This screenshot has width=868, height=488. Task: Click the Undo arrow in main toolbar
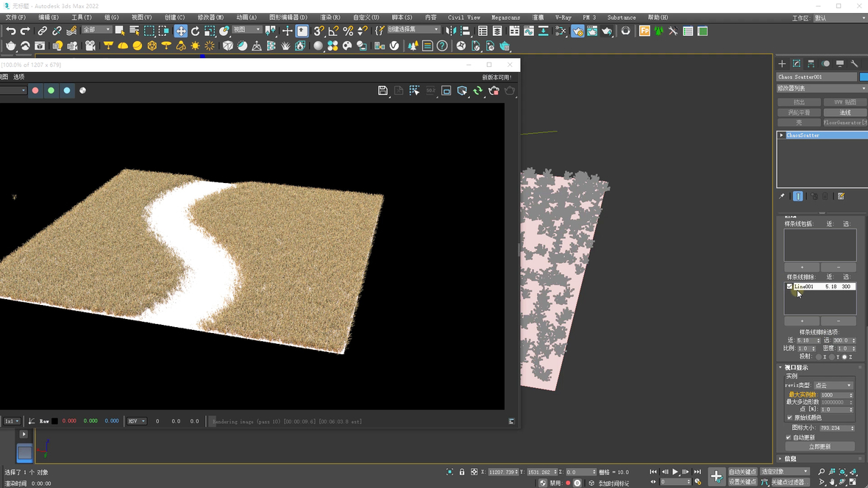point(11,31)
